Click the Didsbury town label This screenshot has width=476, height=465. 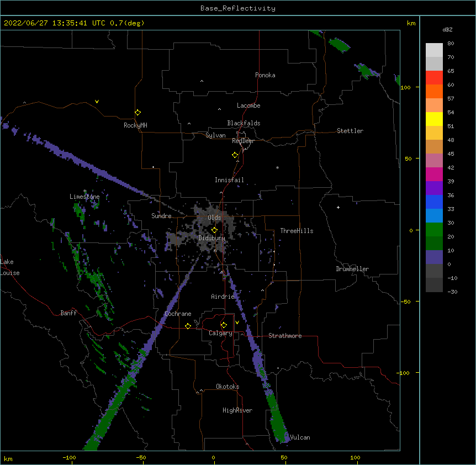click(x=212, y=238)
